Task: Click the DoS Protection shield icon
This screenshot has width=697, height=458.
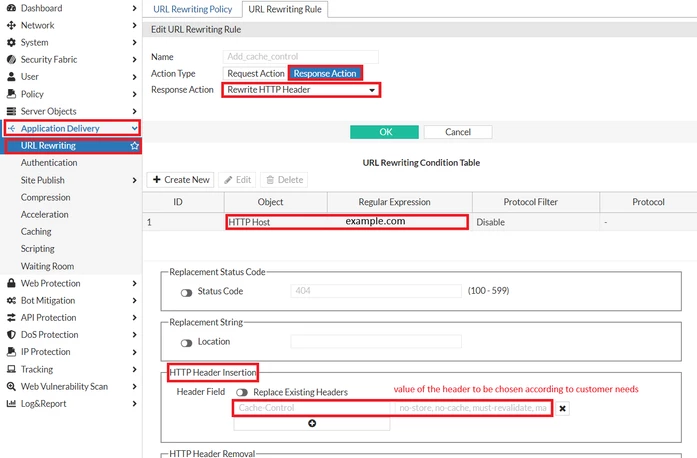Action: click(x=11, y=334)
